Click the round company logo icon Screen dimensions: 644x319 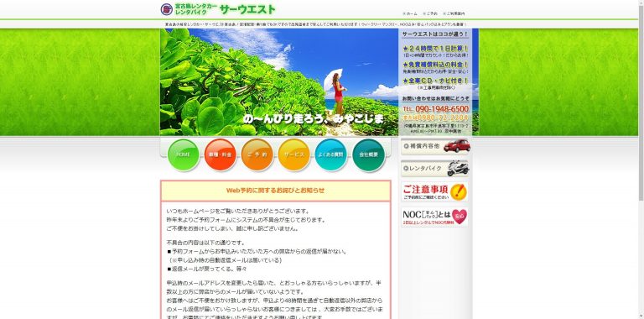tap(166, 9)
